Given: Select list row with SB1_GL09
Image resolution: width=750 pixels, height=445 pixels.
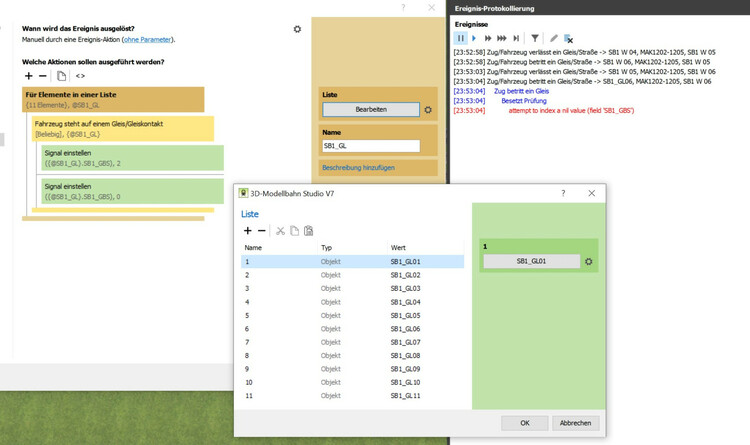Looking at the screenshot, I should 353,369.
